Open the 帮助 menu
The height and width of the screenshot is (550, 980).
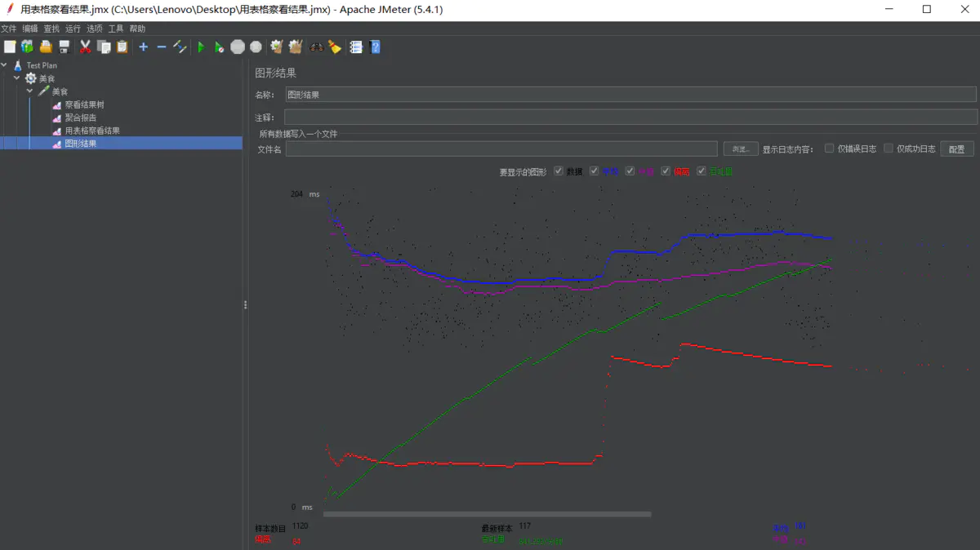137,29
